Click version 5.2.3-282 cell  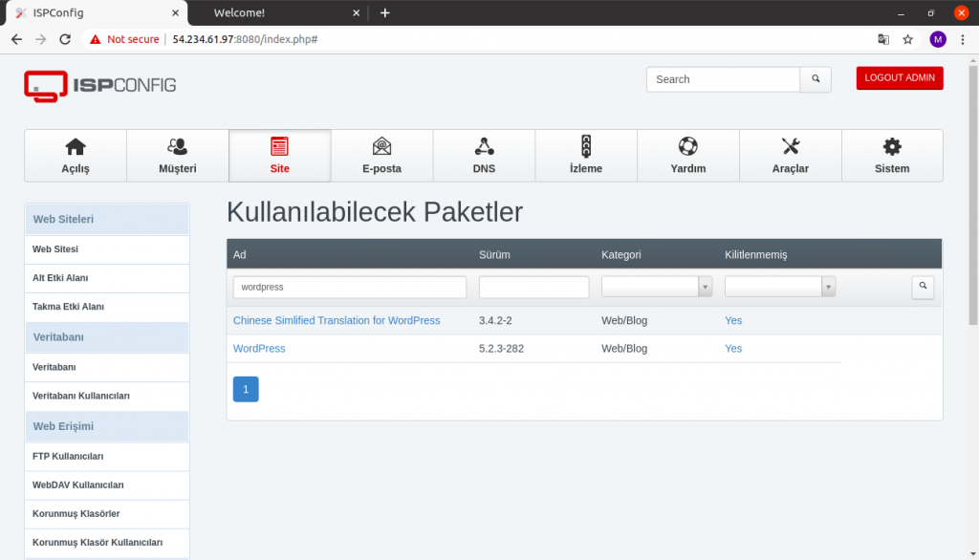click(501, 349)
